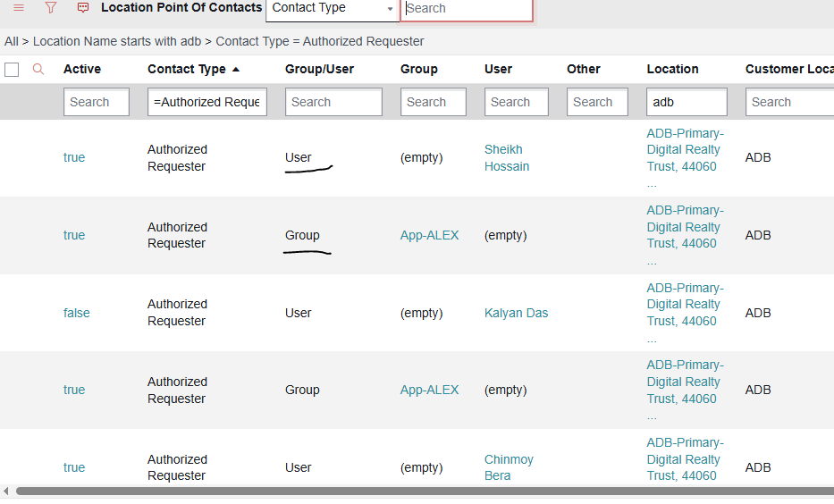The height and width of the screenshot is (504, 834).
Task: Click 'Contact Type = Authorized Requester' breadcrumb
Action: pyautogui.click(x=320, y=41)
